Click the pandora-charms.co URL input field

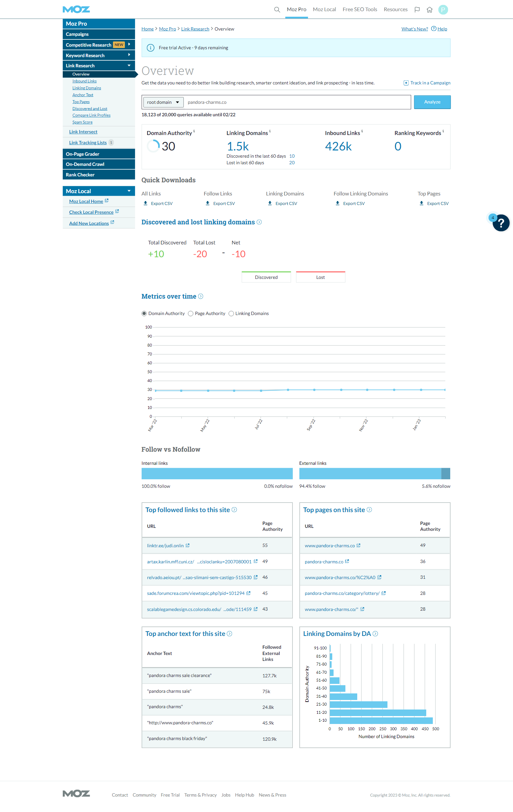[297, 102]
